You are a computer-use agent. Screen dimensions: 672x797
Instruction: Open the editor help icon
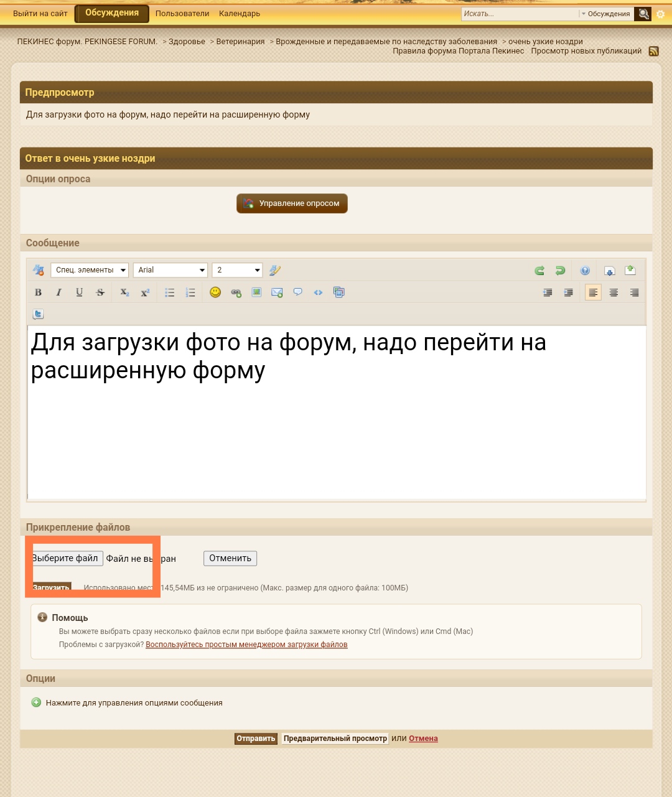pos(585,271)
